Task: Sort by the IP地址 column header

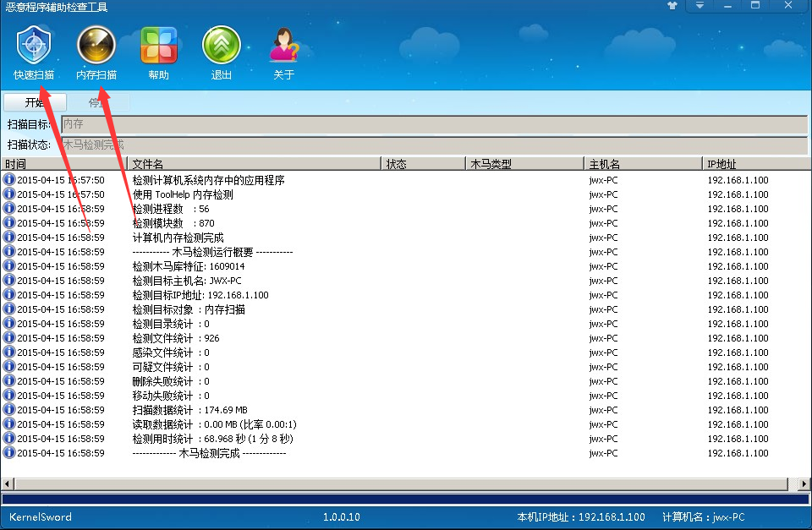Action: [x=756, y=164]
